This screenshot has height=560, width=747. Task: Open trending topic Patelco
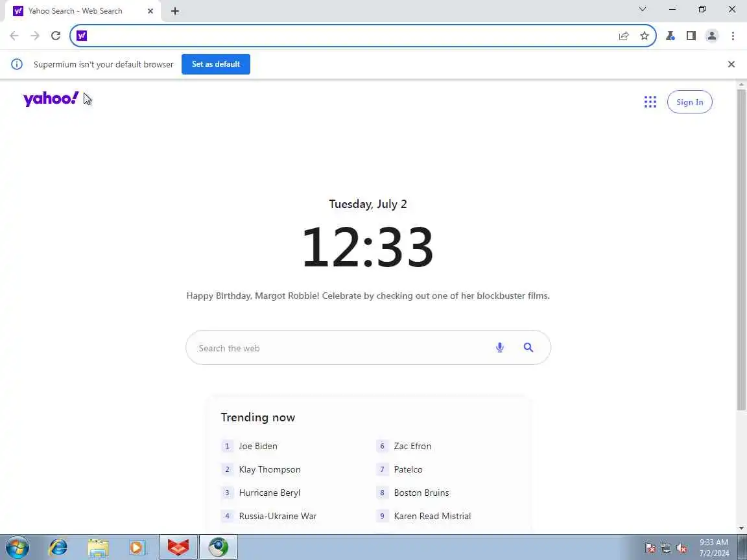(x=409, y=469)
